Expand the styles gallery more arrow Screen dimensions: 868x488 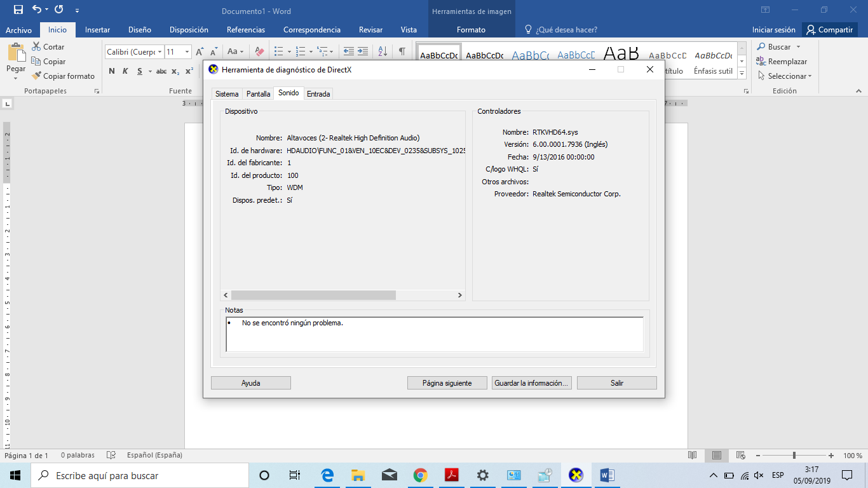click(x=742, y=74)
